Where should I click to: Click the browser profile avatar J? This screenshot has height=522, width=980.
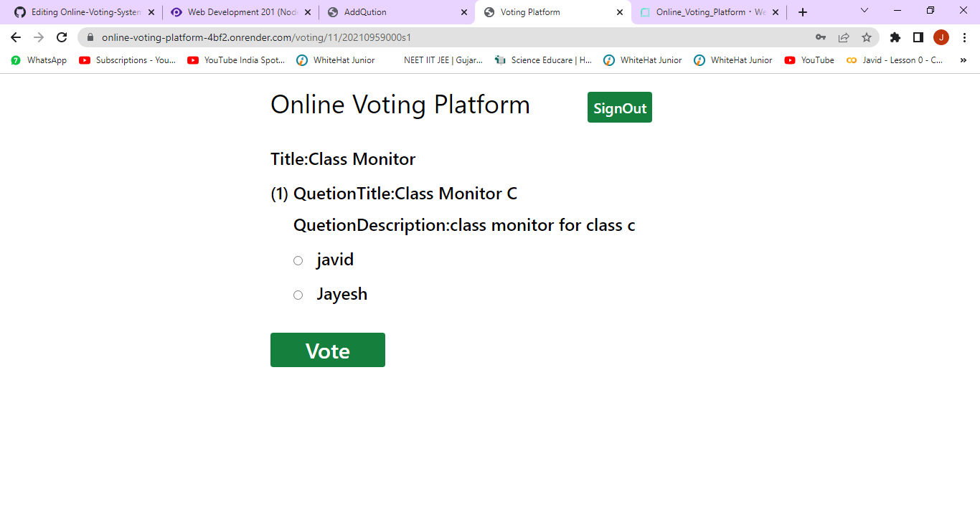[x=941, y=37]
